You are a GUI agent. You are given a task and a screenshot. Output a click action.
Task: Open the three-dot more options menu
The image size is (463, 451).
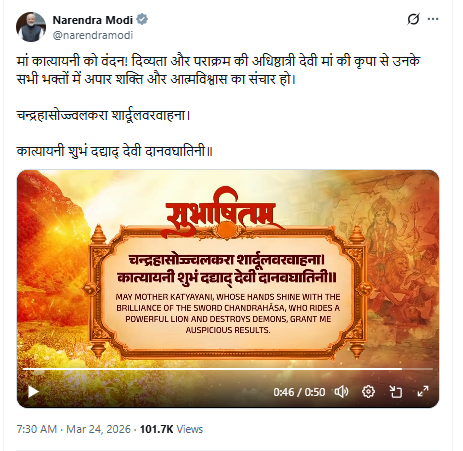point(433,19)
